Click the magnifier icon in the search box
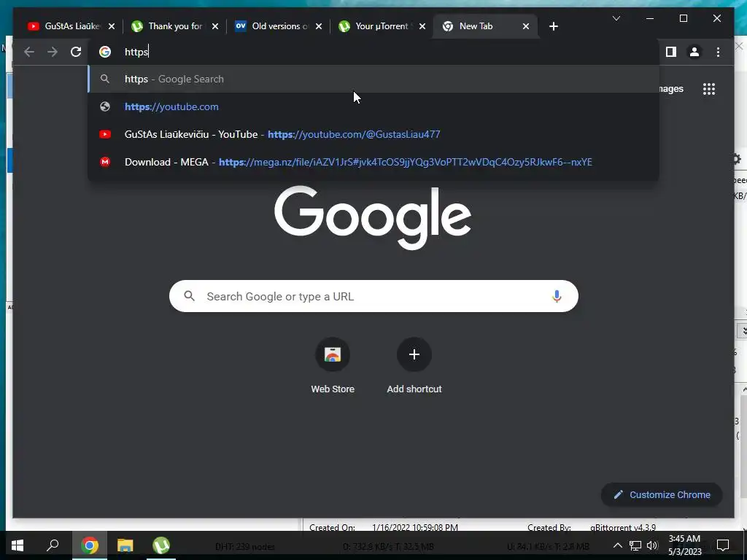This screenshot has width=747, height=560. click(x=189, y=296)
